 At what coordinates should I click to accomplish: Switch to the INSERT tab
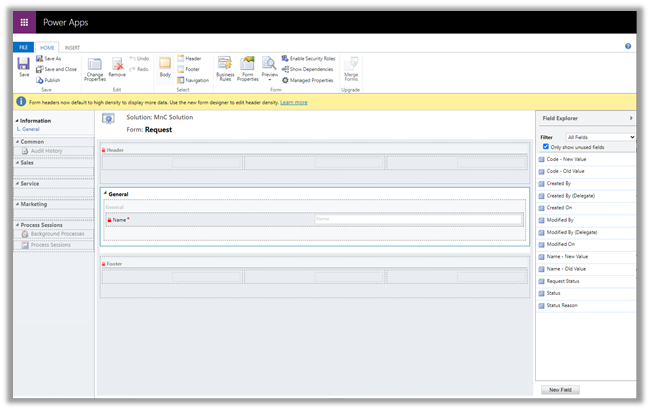72,47
